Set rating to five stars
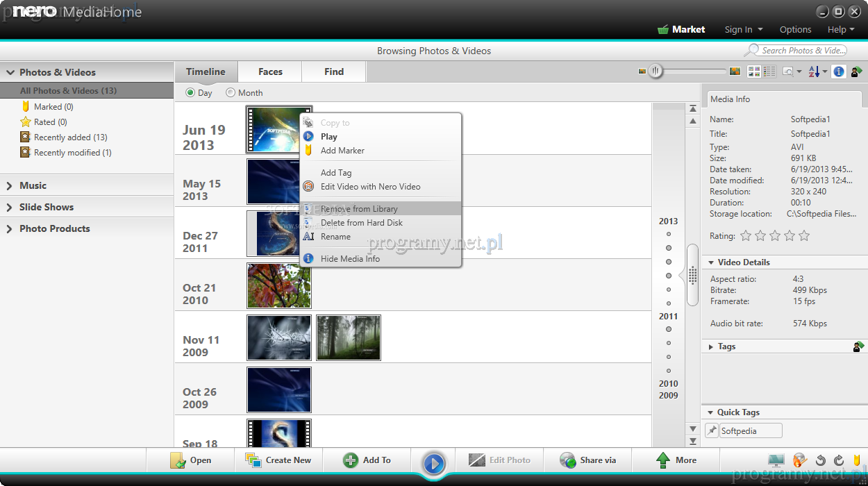The height and width of the screenshot is (486, 868). coord(804,236)
